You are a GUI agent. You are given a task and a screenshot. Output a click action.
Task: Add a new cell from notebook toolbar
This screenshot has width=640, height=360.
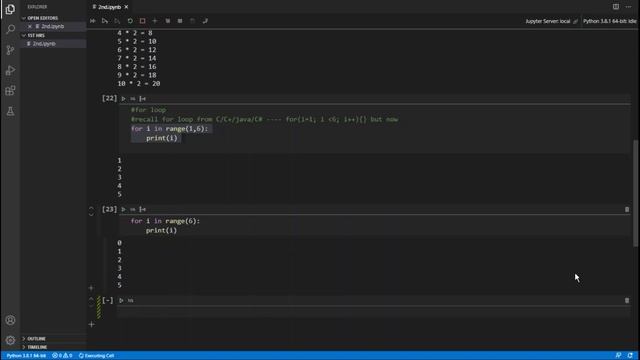click(x=155, y=21)
